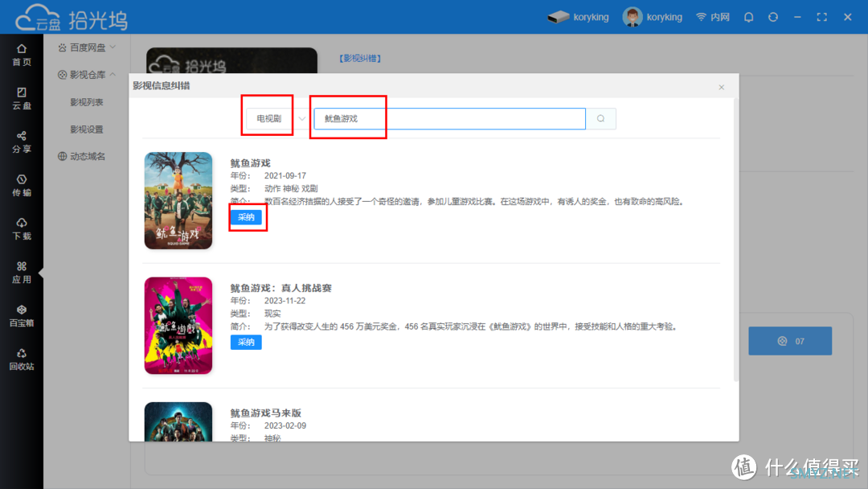The image size is (868, 489).
Task: Click the date 2023-11-22
Action: [285, 301]
